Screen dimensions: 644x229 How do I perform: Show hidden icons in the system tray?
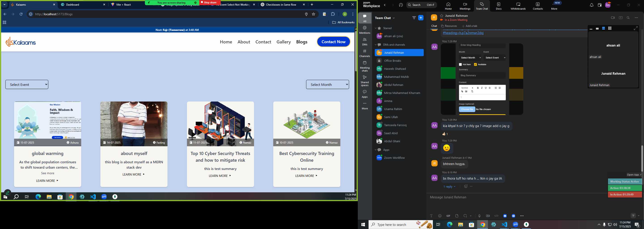pyautogui.click(x=599, y=225)
